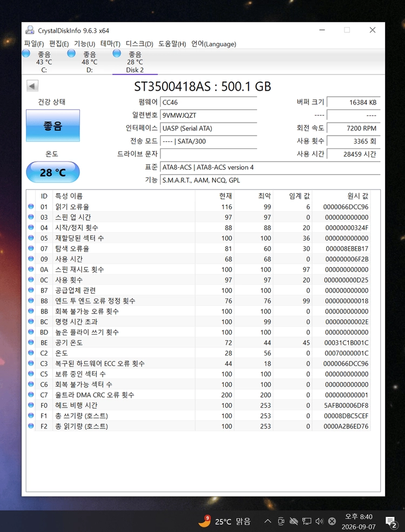Click the status orb for 헤드 비행 시간

click(x=31, y=405)
